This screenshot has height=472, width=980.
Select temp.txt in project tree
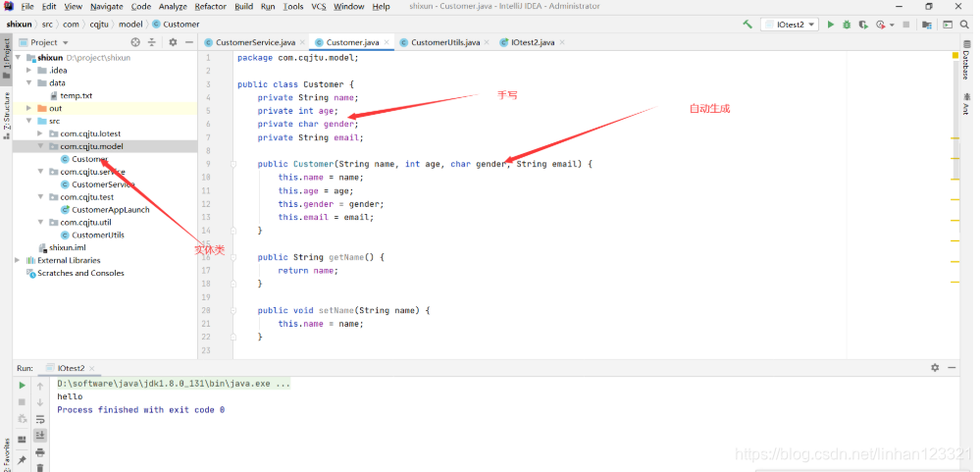coord(76,95)
